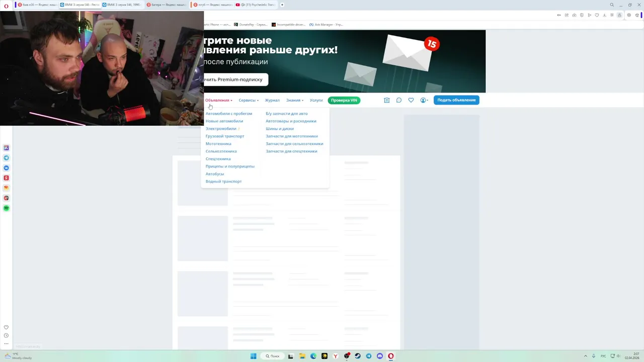Click the snapshot camera icon in toolbar
The height and width of the screenshot is (362, 644).
[574, 15]
